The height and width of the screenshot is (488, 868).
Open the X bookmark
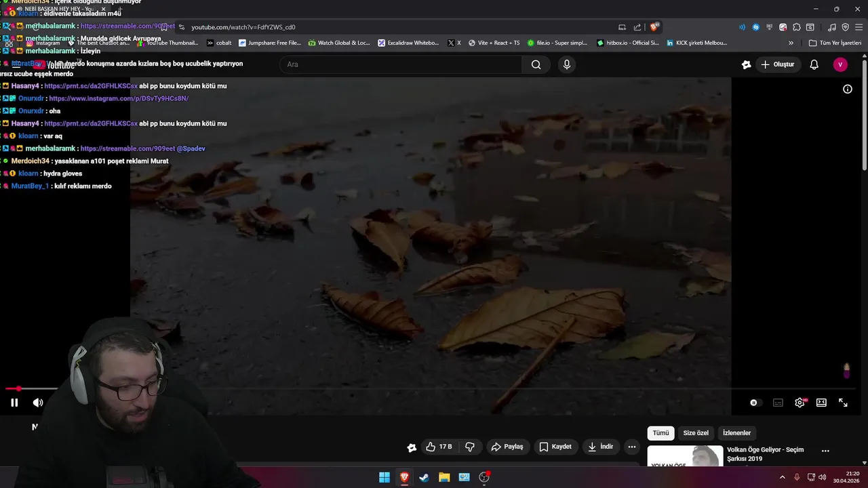[454, 43]
